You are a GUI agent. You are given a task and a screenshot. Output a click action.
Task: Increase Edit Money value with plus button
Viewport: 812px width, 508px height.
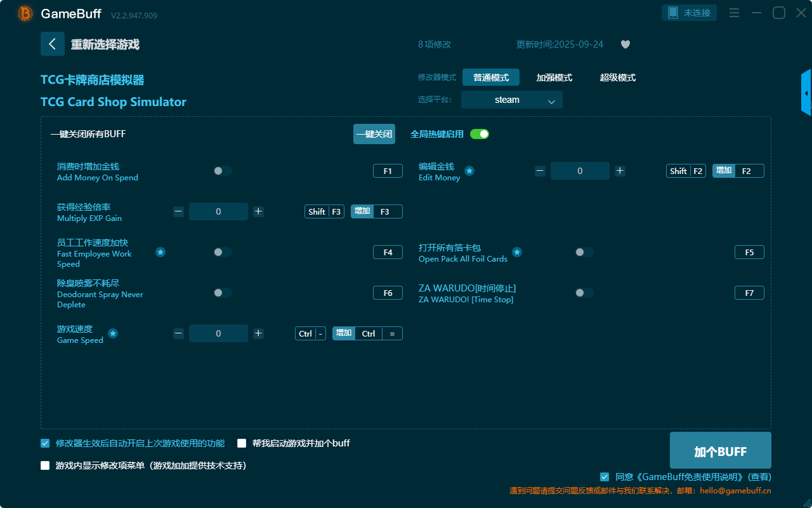pos(620,171)
